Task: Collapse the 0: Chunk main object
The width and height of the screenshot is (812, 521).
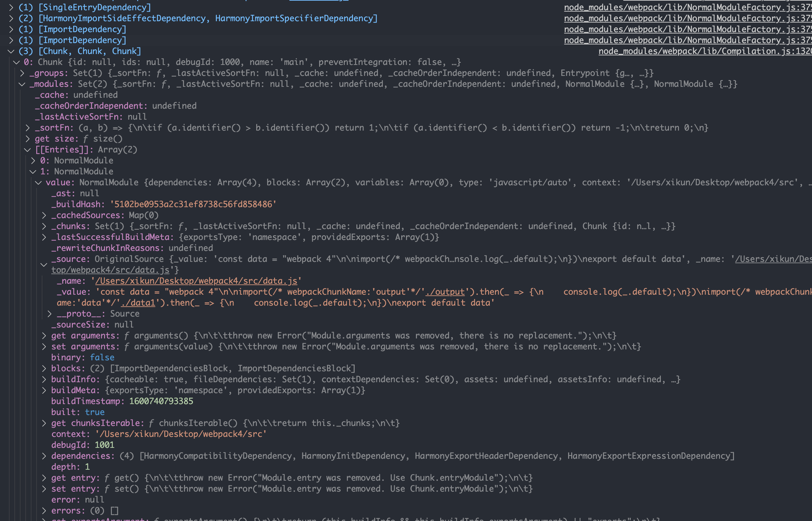Action: (16, 62)
